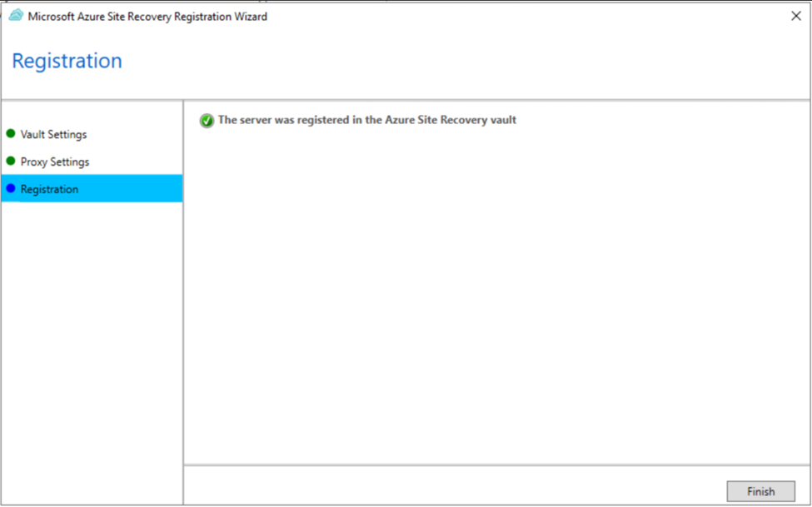Select the highlighted Registration step
Screen dimensions: 812x507
point(92,188)
